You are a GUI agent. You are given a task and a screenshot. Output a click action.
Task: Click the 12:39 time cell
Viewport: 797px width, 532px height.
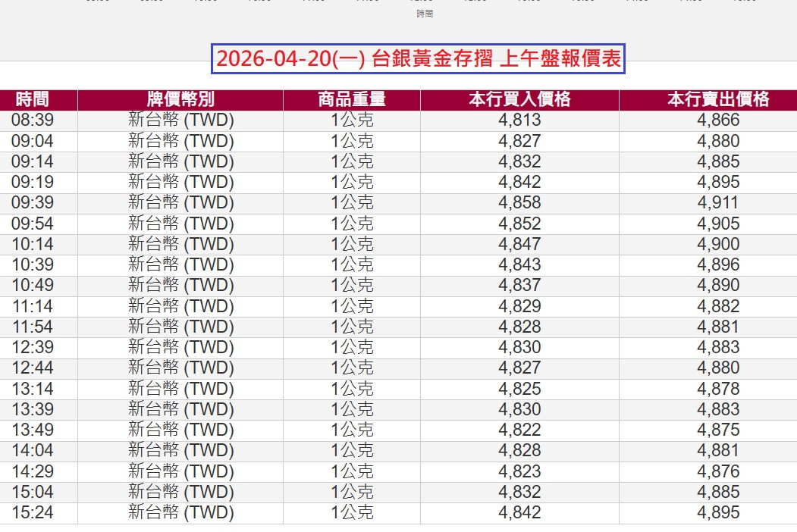pyautogui.click(x=33, y=347)
